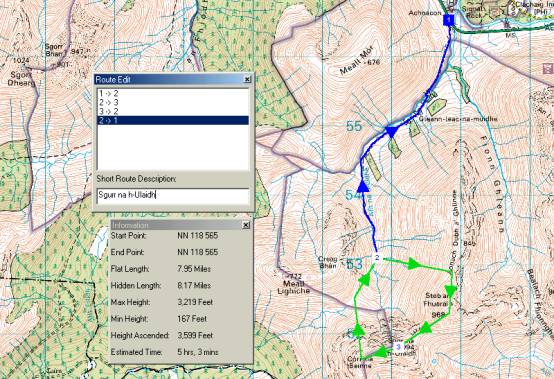Viewport: 554px width, 379px height.
Task: Click waypoint 3 marker near Sgor na h-Ulaidh
Action: click(x=398, y=347)
